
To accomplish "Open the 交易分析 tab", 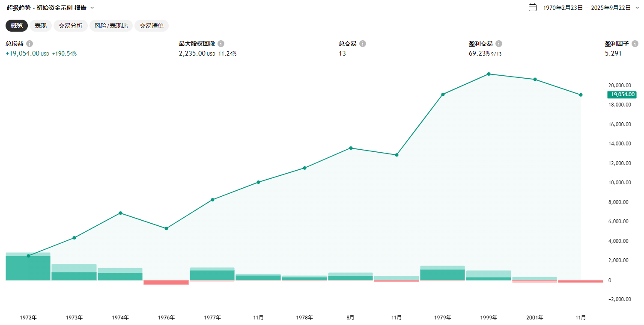I will [x=71, y=26].
